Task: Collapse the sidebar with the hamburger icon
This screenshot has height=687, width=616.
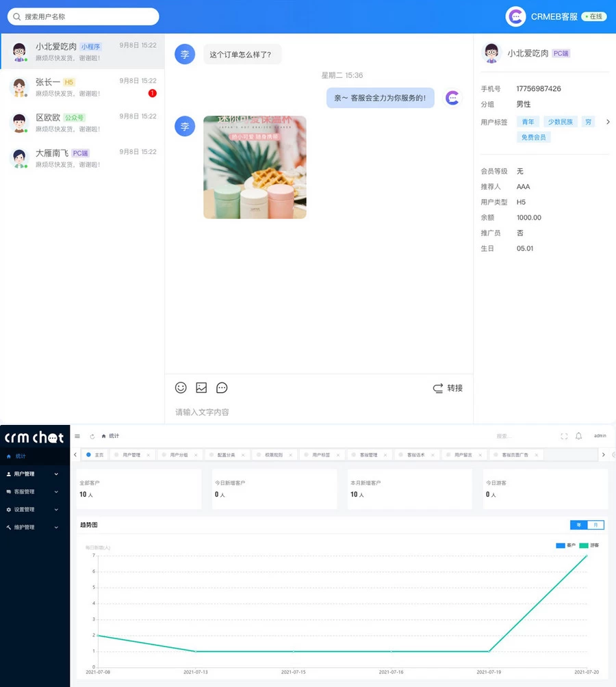Action: pyautogui.click(x=77, y=436)
